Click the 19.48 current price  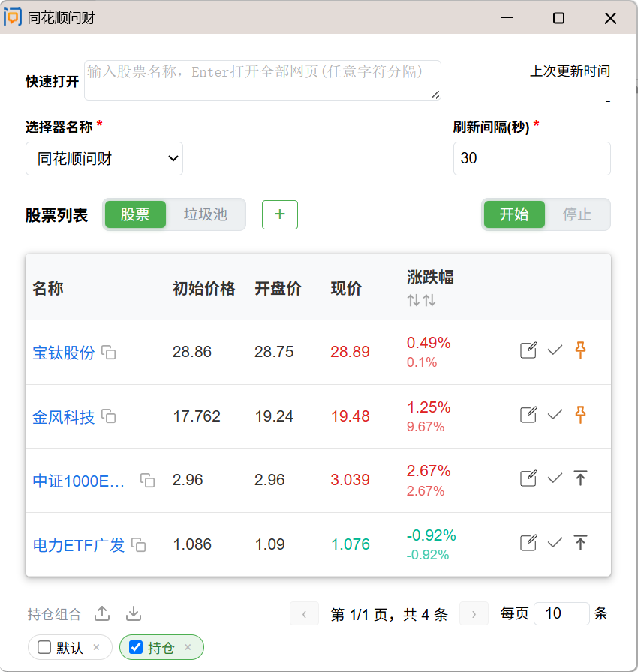point(350,416)
